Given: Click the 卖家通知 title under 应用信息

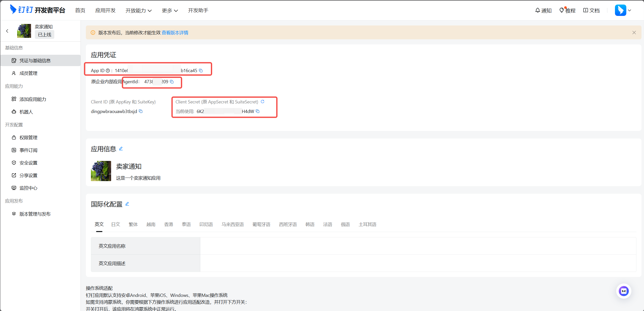Looking at the screenshot, I should [129, 166].
